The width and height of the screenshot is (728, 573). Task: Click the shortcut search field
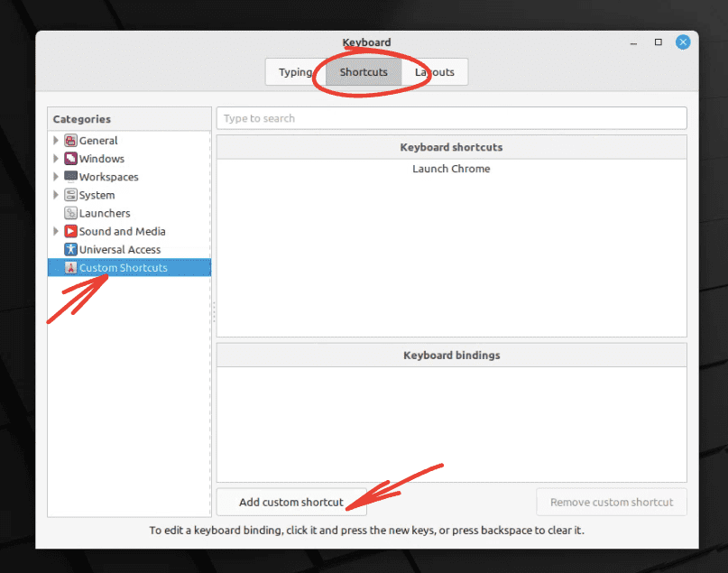point(451,117)
